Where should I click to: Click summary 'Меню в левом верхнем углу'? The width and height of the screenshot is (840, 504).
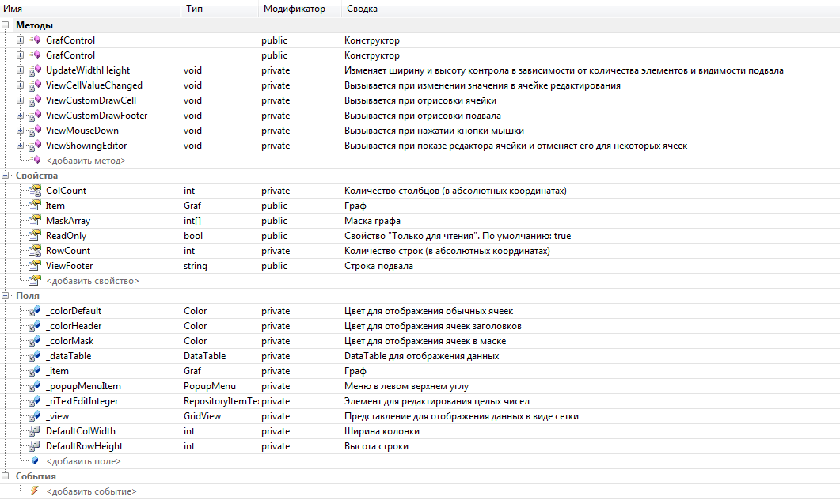pos(406,386)
